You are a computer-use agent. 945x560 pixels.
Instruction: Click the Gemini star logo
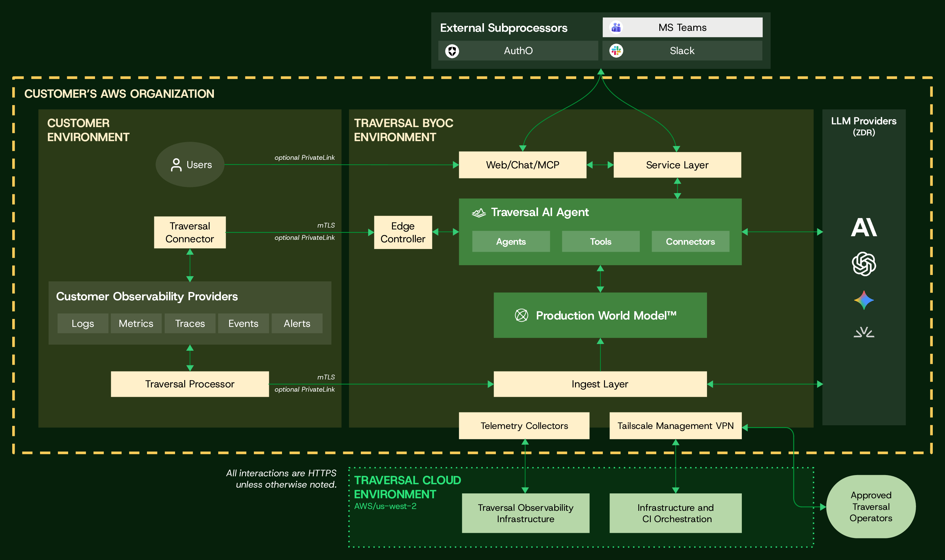tap(863, 300)
